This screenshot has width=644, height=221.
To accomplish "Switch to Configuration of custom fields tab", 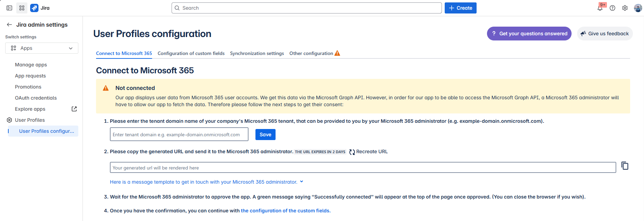I will click(x=191, y=53).
